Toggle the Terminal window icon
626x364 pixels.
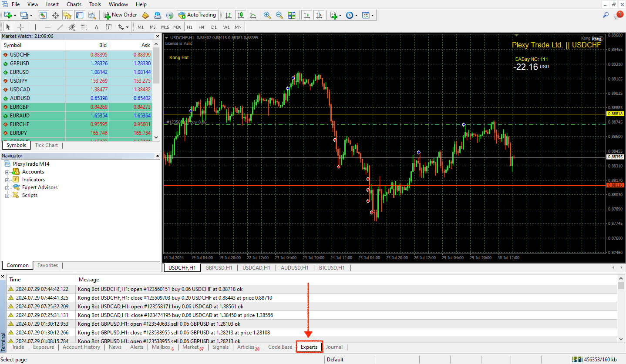click(80, 15)
